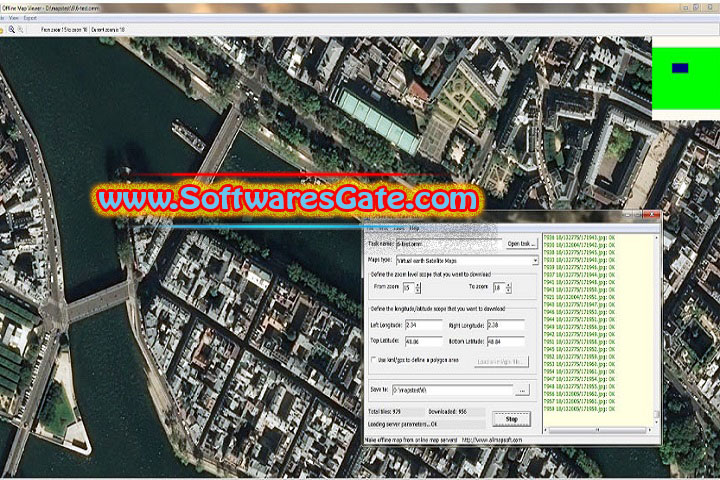Open the View menu in Offline Map Viewer
This screenshot has height=480, width=720.
point(14,18)
